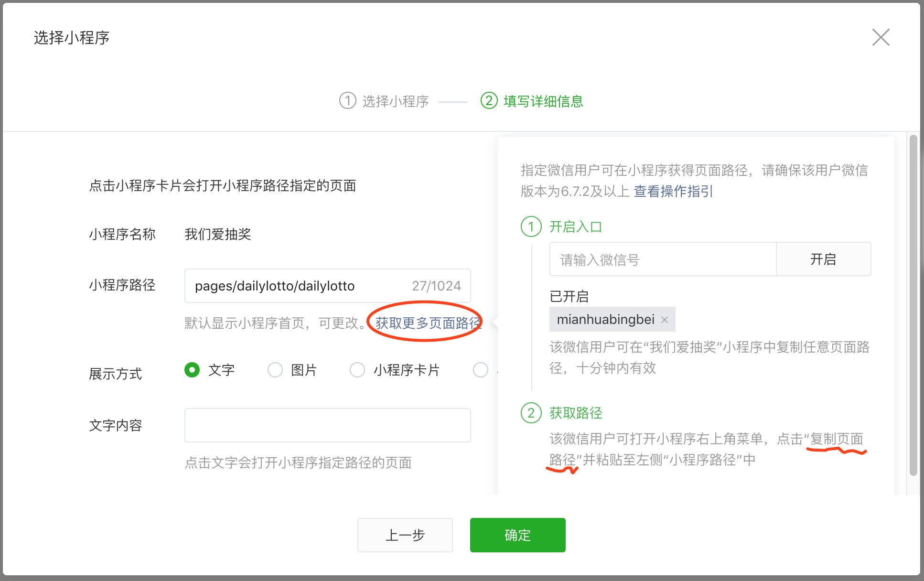Click the 请输入微信号 input field
The image size is (924, 581).
pos(662,259)
